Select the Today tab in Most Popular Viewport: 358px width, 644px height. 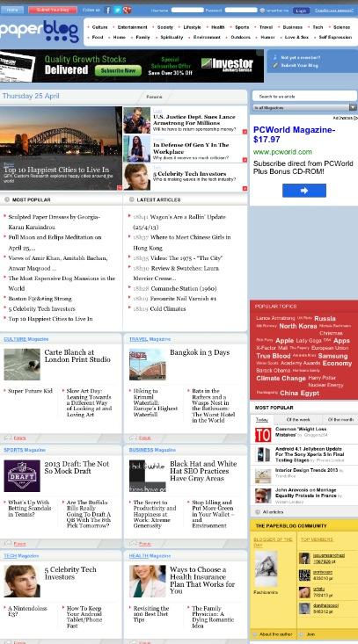click(x=262, y=420)
